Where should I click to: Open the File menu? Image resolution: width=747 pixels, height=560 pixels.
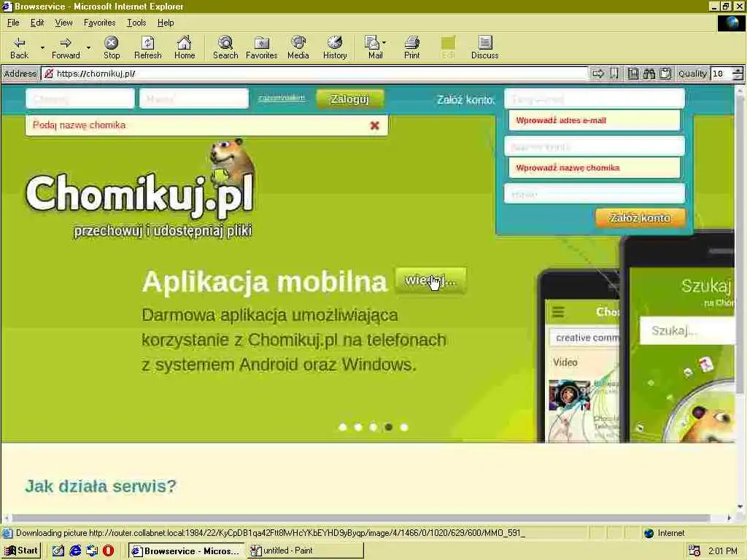(13, 23)
